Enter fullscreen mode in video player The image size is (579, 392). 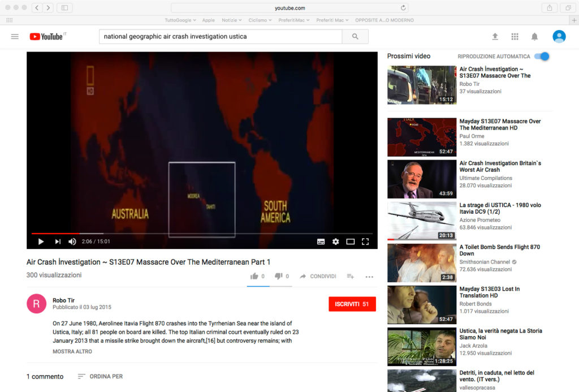click(x=365, y=242)
